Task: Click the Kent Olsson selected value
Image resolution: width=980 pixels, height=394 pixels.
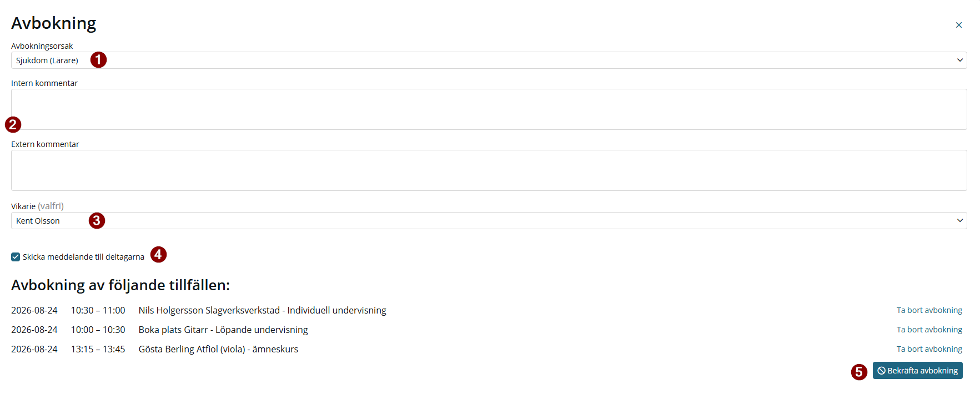Action: pos(38,221)
